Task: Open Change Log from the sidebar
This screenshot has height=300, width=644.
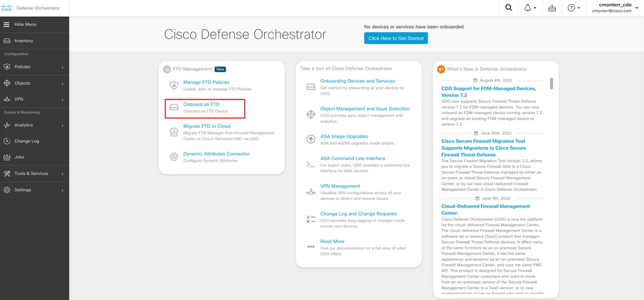Action: (x=35, y=141)
